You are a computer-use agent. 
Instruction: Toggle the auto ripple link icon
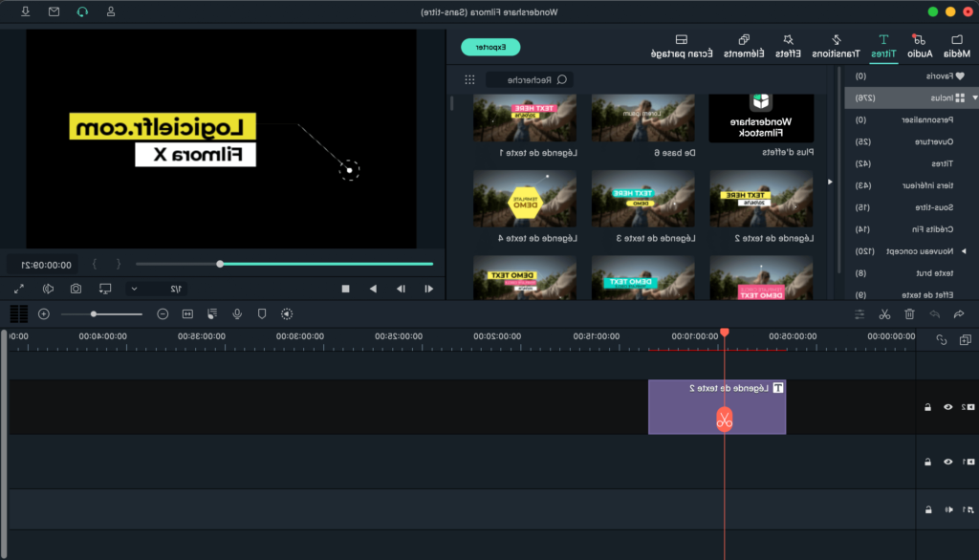942,339
